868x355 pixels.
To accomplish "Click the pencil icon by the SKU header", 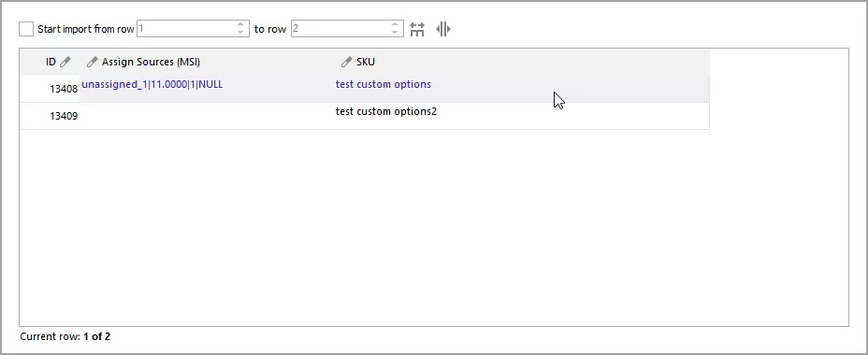I will (x=346, y=62).
